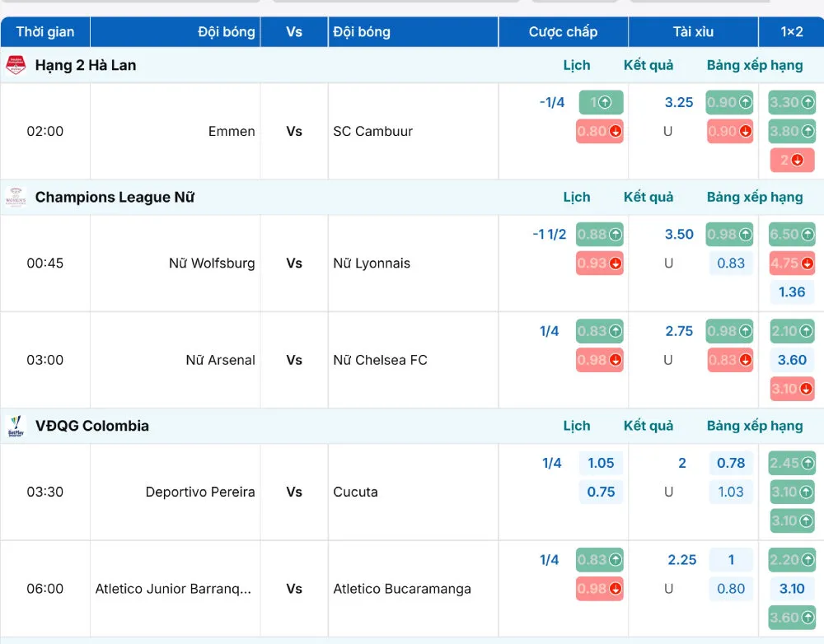Viewport: 824px width, 644px height.
Task: Click the Cược chấp column header
Action: [564, 32]
